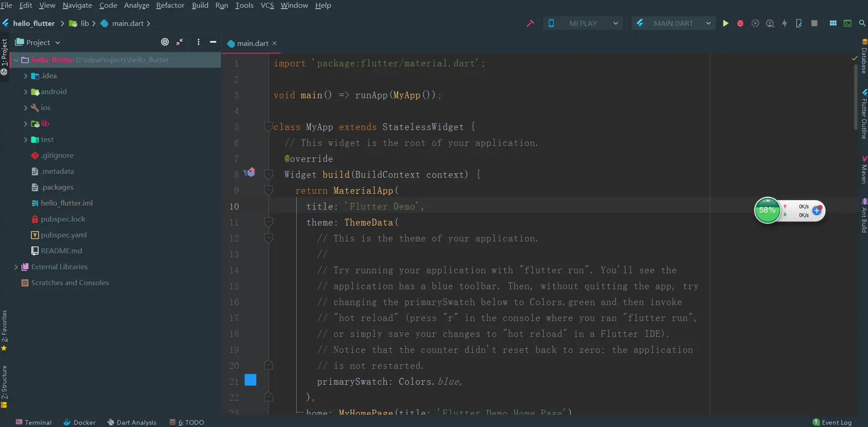Open the profiler with the gauge icon
868x427 pixels.
[770, 23]
